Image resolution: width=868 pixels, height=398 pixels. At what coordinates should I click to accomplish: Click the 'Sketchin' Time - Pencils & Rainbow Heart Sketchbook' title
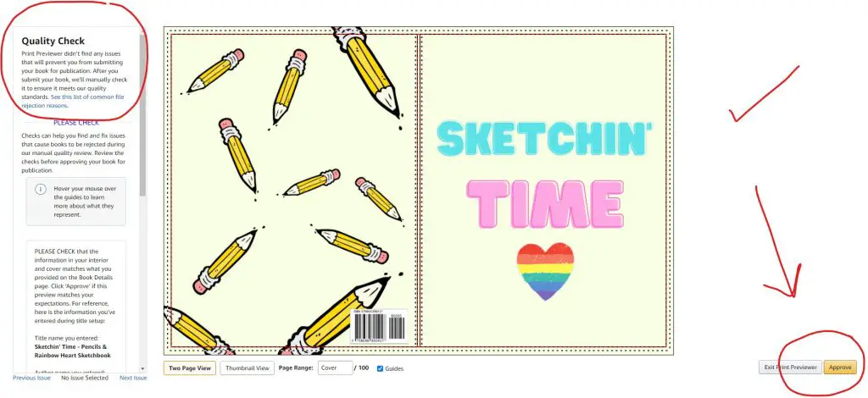73,351
